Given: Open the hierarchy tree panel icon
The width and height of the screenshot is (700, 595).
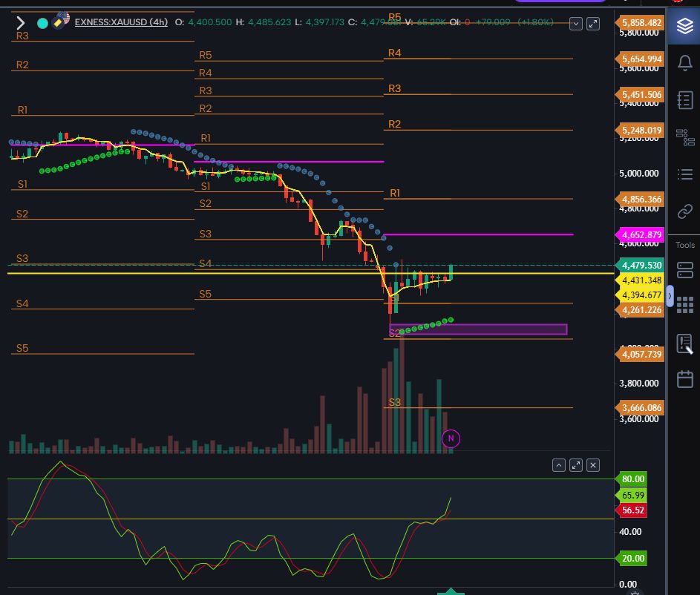Looking at the screenshot, I should [x=684, y=137].
